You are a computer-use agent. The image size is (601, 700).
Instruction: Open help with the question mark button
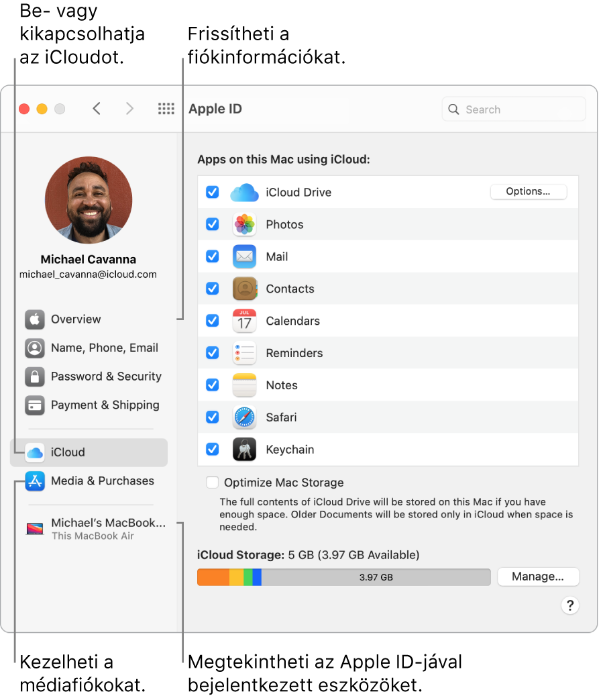569,606
